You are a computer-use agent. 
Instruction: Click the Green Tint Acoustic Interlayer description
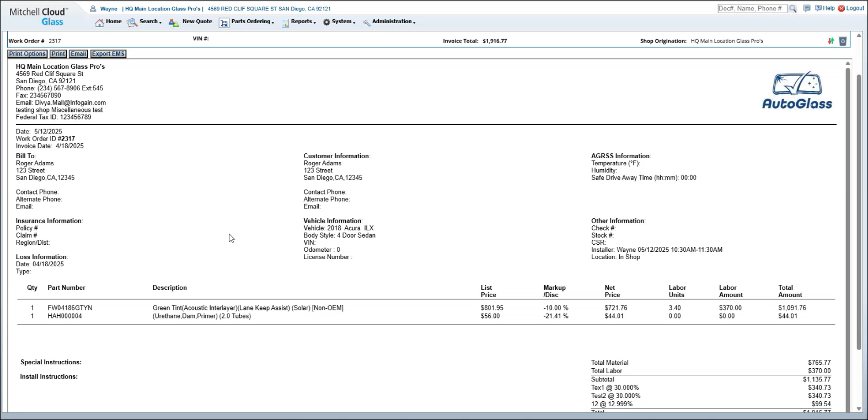(248, 308)
